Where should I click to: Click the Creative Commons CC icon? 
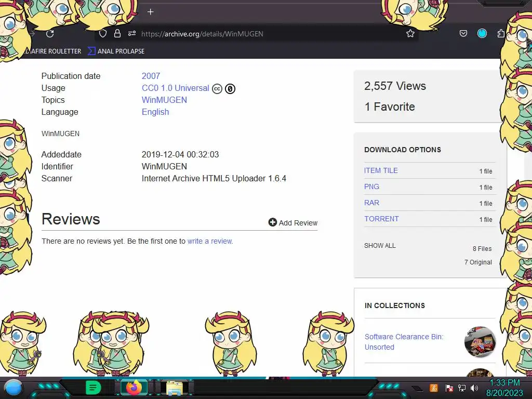(217, 89)
